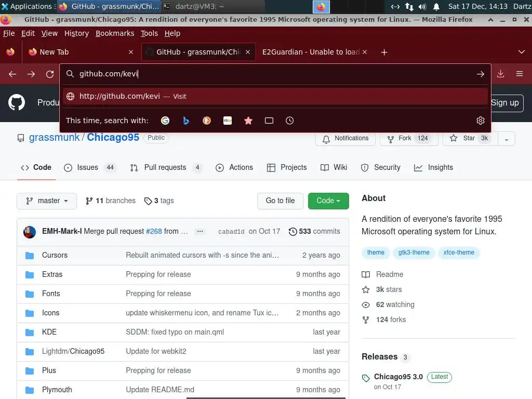532x399 pixels.
Task: List all tabs with chevron button
Action: [522, 52]
